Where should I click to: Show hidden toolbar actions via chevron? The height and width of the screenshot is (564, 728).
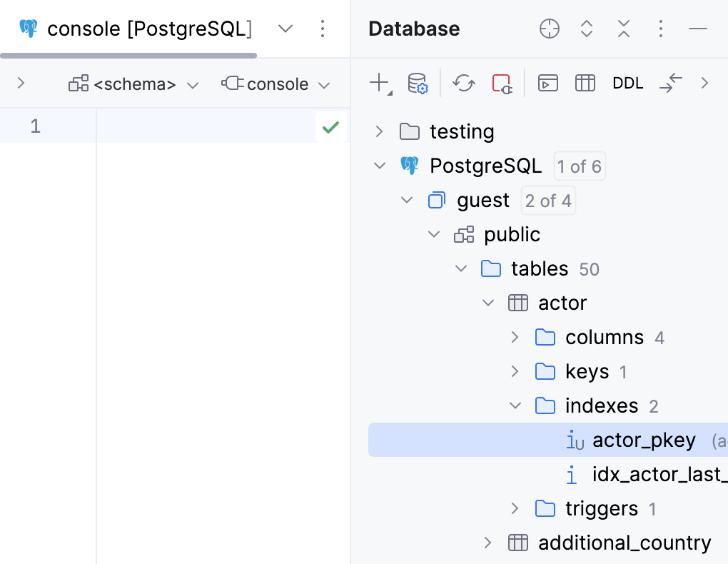point(704,83)
